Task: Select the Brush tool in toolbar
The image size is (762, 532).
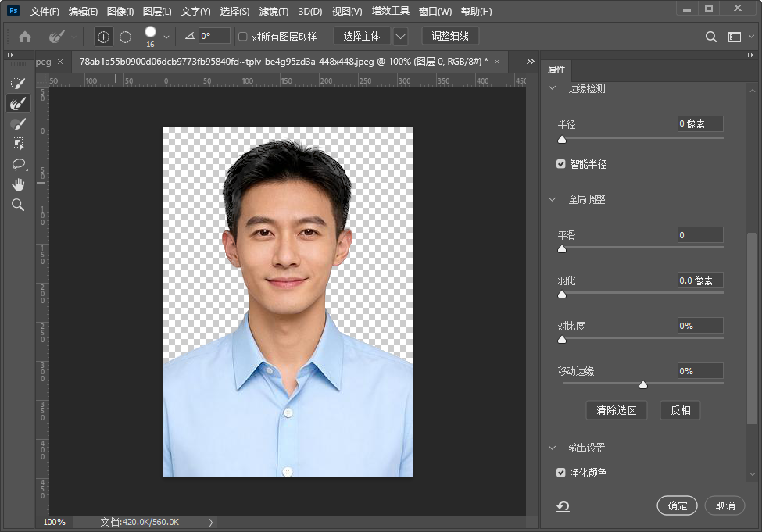Action: coord(18,123)
